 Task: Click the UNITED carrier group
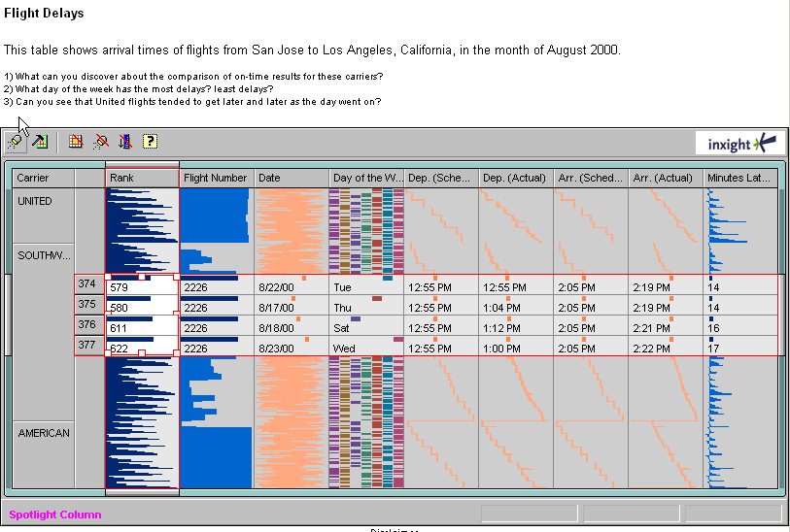coord(44,216)
